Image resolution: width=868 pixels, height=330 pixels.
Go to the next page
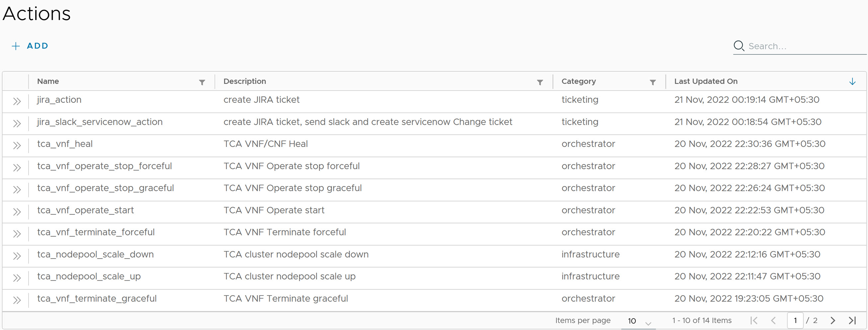point(832,321)
